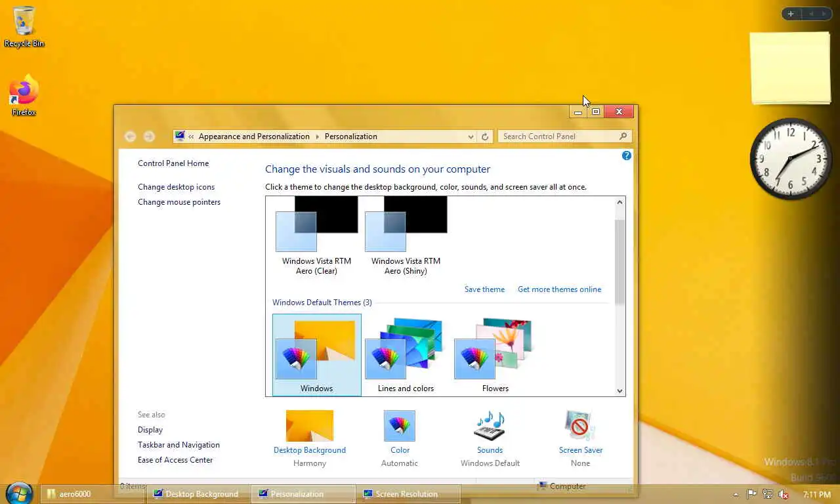Switch to Desktop Background taskbar window
The height and width of the screenshot is (504, 840).
coord(198,494)
